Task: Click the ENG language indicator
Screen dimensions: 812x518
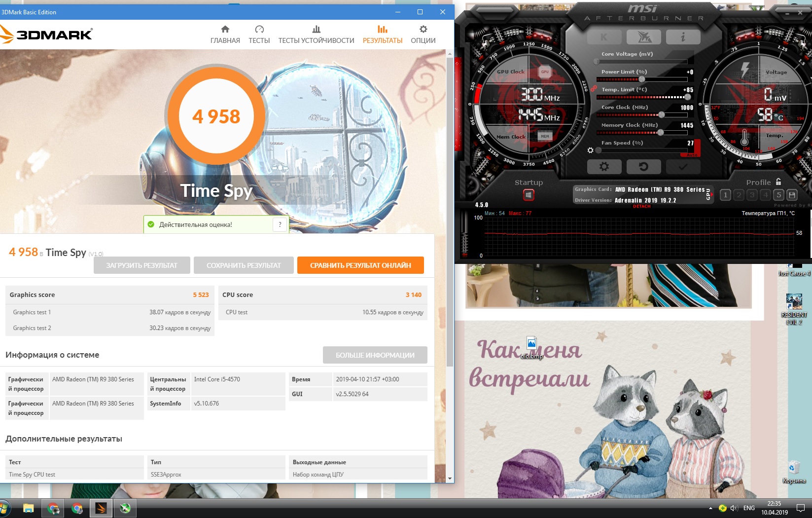Action: point(749,508)
